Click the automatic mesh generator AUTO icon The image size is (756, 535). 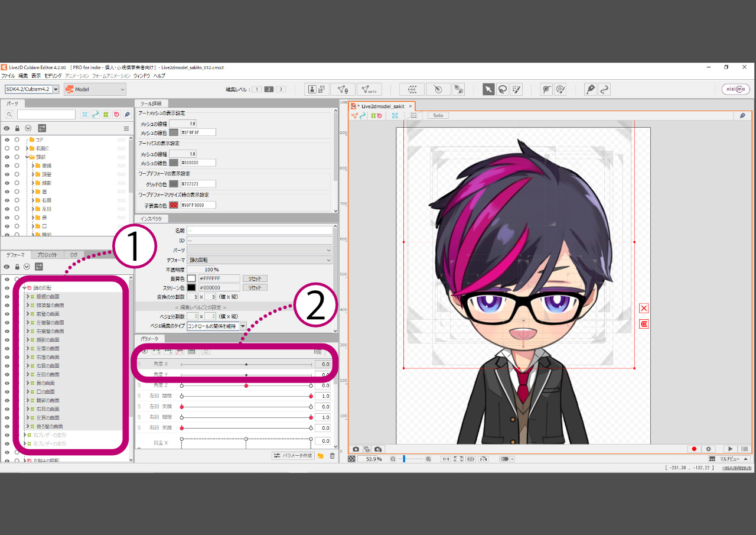(369, 89)
